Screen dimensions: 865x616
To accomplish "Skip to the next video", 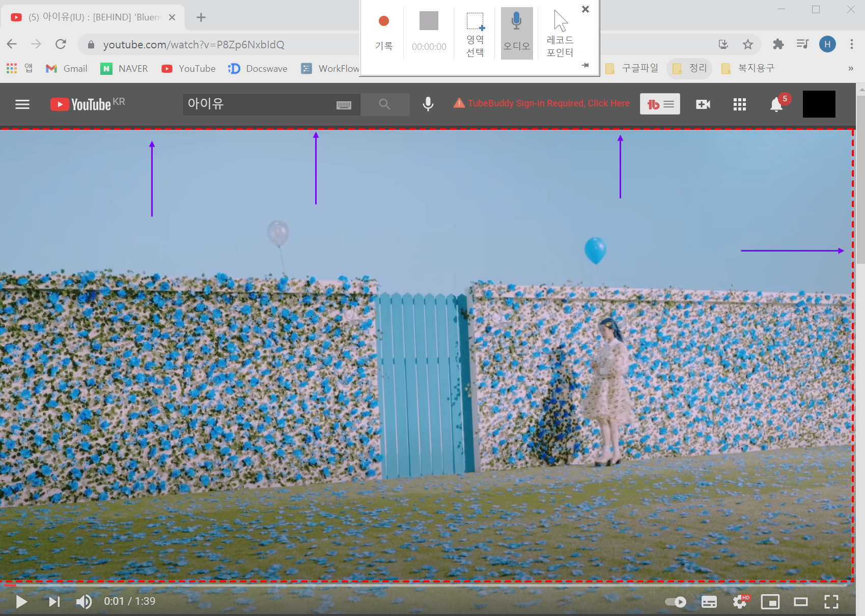I will pyautogui.click(x=54, y=602).
